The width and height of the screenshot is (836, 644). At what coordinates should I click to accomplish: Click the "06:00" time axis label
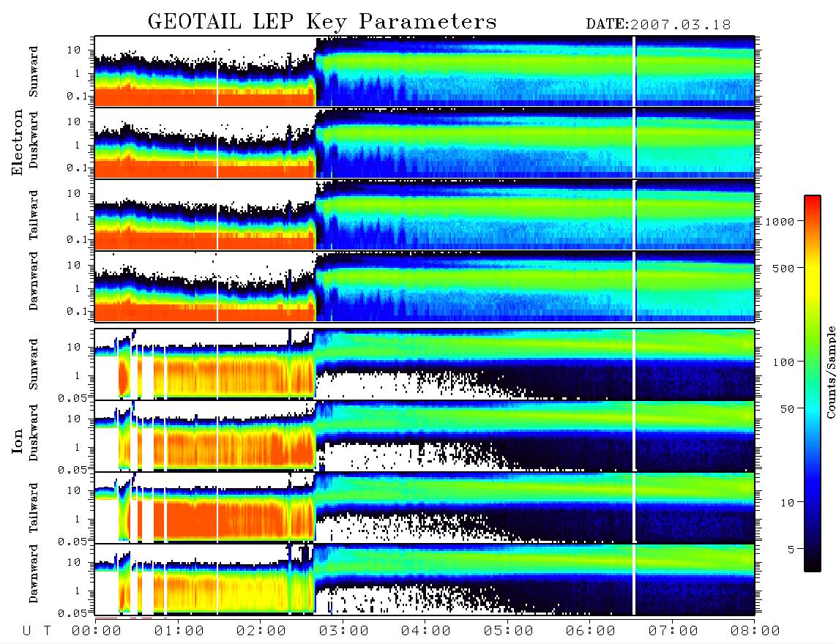(591, 632)
